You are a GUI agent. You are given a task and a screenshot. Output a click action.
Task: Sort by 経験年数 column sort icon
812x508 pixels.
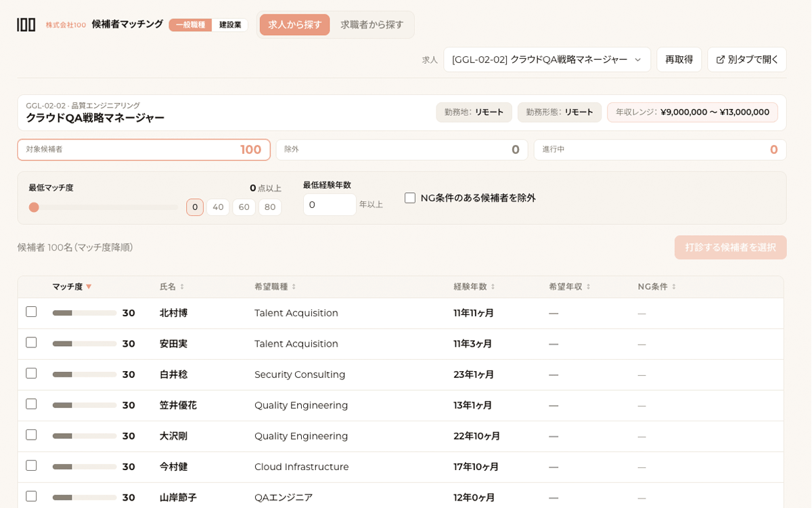[x=493, y=287]
